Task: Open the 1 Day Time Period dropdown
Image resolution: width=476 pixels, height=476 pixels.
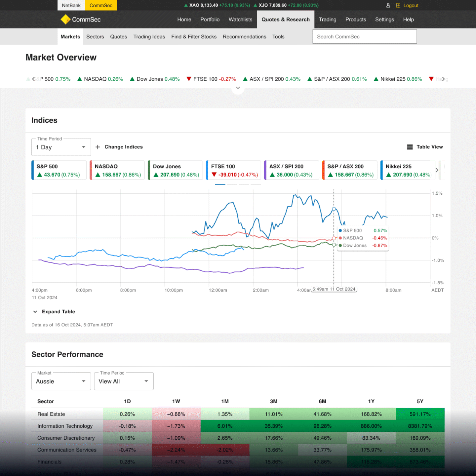Action: coord(61,147)
